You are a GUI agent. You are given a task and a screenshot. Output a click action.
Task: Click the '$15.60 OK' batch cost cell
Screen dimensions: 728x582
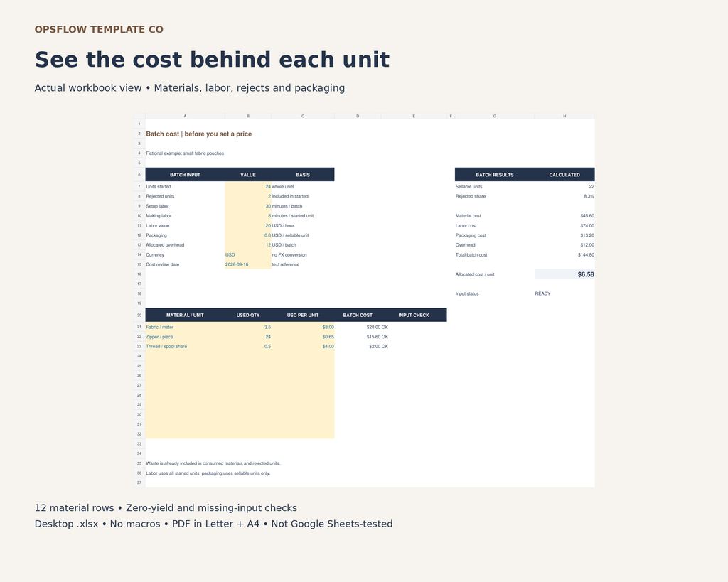click(377, 337)
